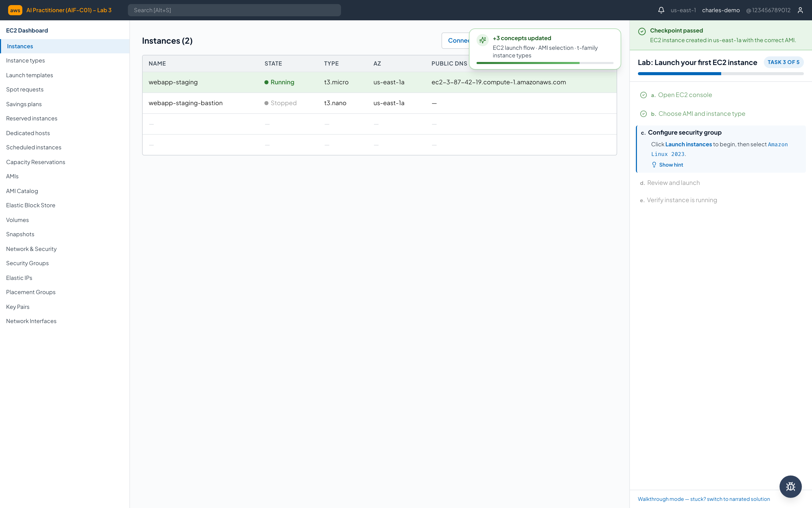812x508 pixels.
Task: Open Snapshots
Action: pyautogui.click(x=20, y=234)
